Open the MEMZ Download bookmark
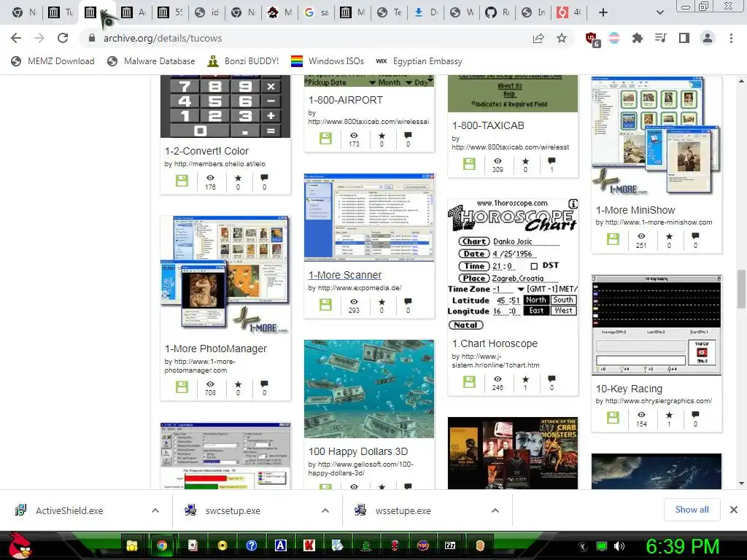The width and height of the screenshot is (747, 560). click(x=53, y=61)
